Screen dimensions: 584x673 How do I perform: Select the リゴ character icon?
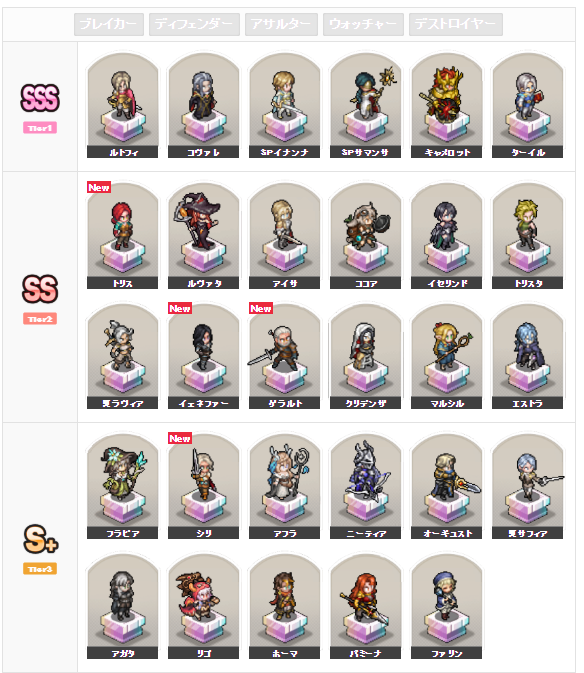pos(203,606)
